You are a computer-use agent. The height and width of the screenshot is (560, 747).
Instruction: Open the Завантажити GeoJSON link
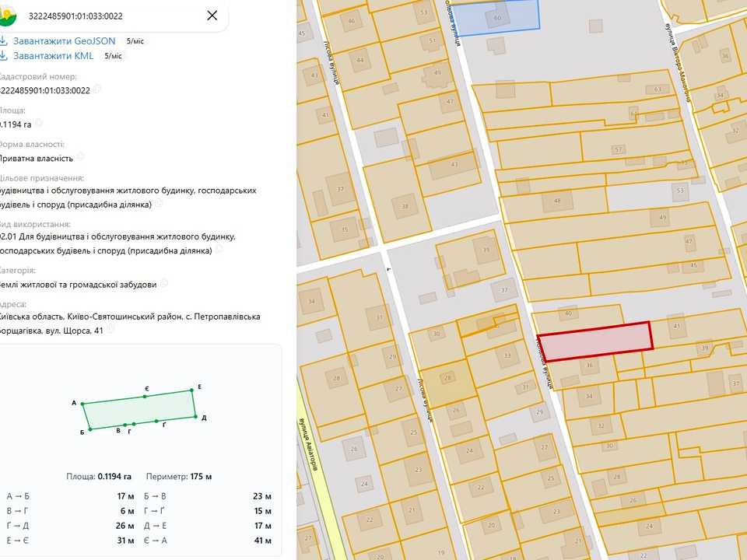pos(65,41)
